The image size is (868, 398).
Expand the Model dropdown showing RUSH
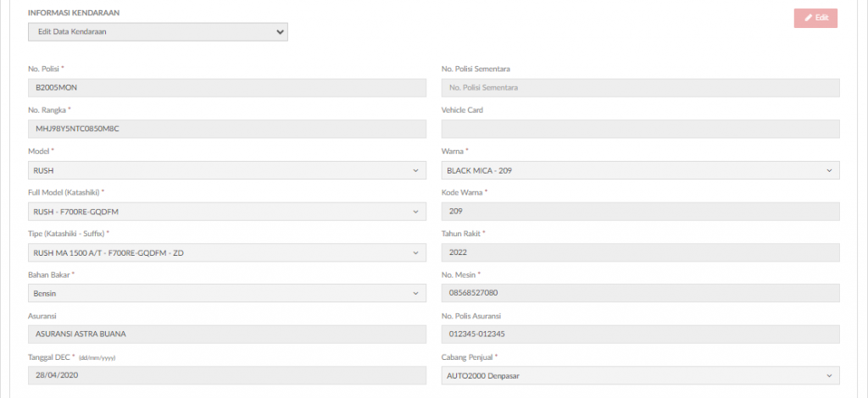[227, 170]
